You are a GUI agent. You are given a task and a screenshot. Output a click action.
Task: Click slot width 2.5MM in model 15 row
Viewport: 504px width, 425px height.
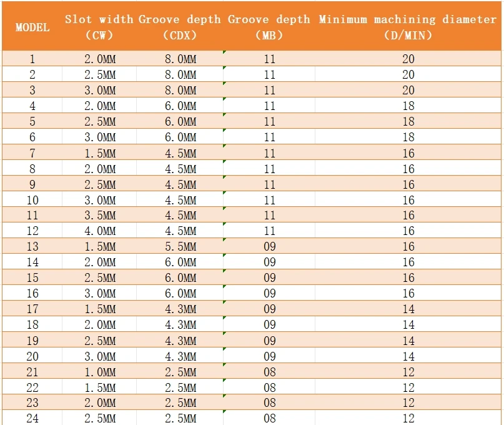[x=100, y=277]
